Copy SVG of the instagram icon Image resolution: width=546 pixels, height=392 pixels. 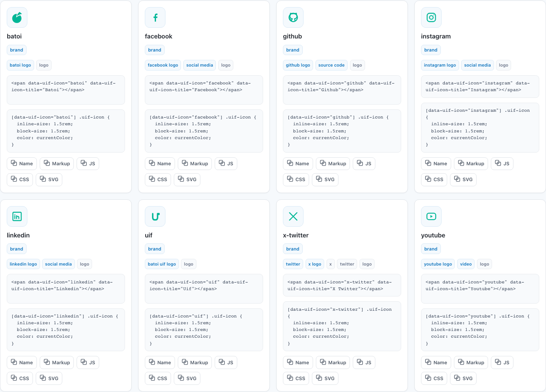point(463,180)
